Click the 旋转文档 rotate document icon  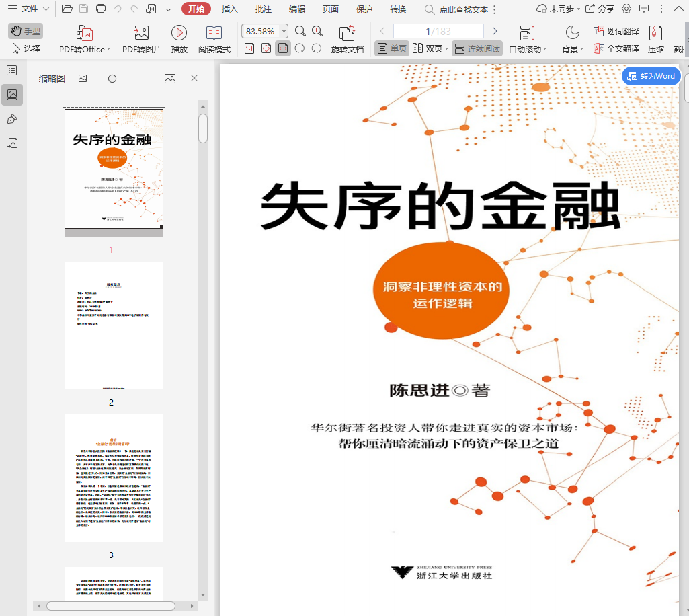point(347,33)
